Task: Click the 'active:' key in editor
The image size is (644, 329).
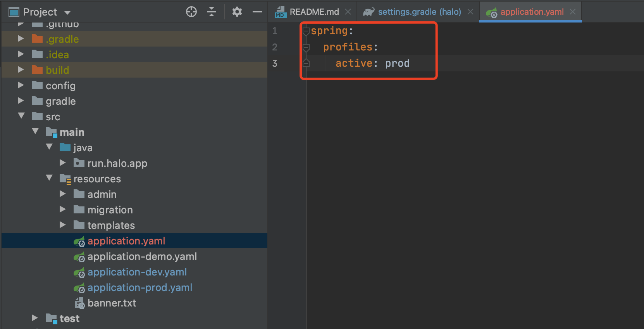Action: (x=356, y=63)
